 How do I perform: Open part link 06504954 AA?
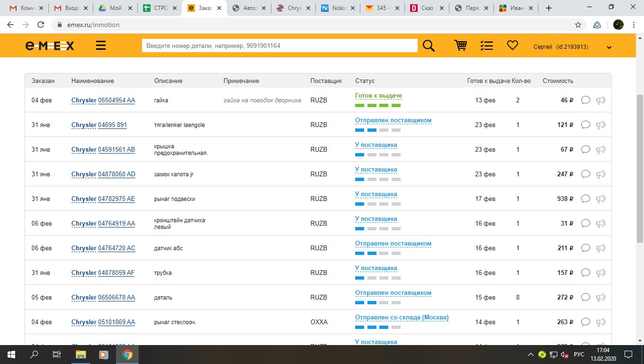(x=116, y=100)
